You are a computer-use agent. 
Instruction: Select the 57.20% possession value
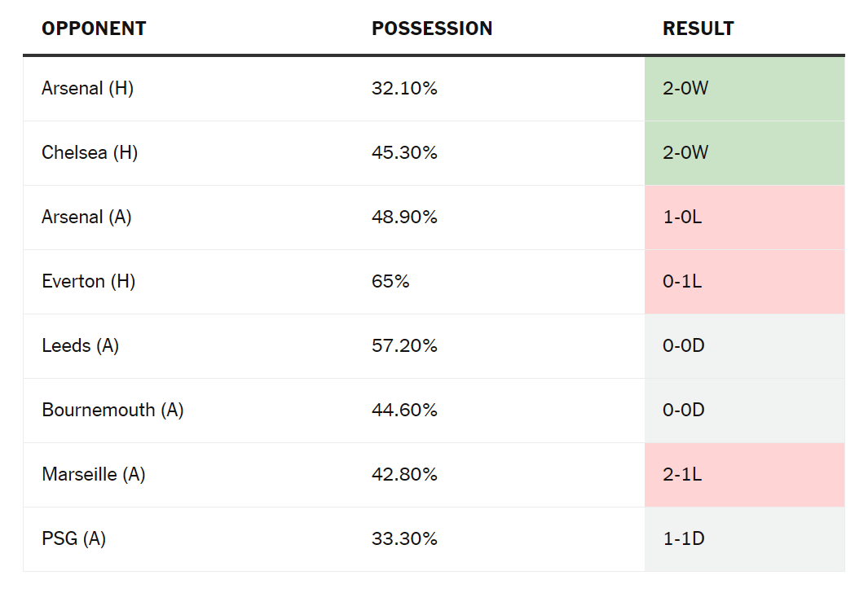404,345
